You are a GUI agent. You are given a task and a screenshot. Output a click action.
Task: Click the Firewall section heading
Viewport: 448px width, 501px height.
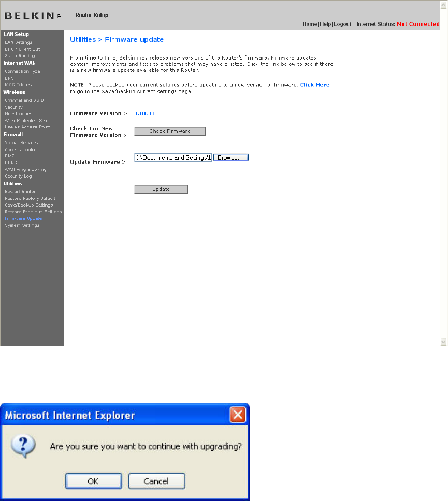point(13,135)
